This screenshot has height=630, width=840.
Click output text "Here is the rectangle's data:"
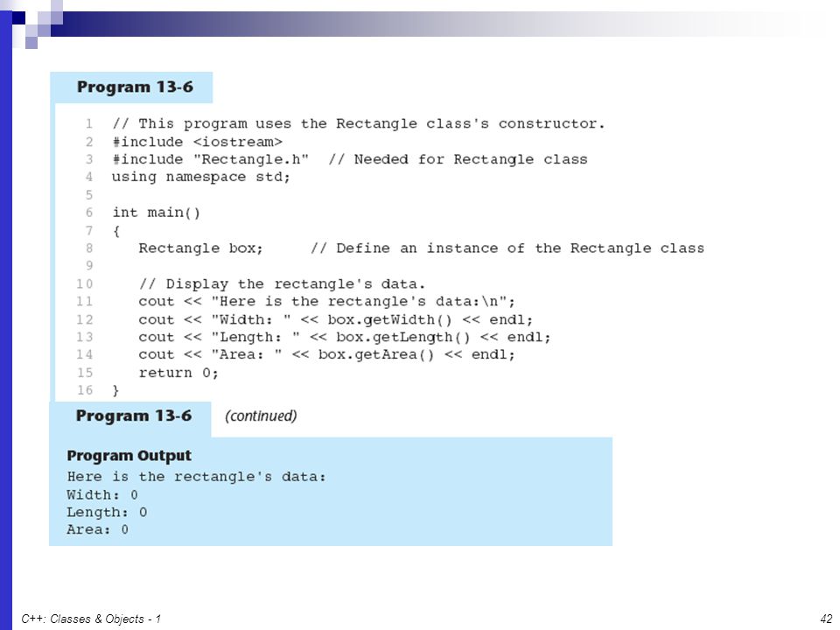(197, 477)
